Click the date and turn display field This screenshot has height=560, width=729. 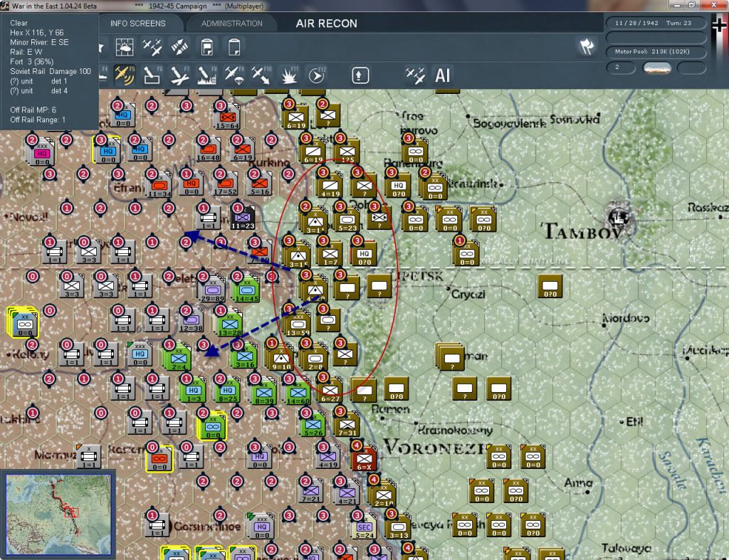(656, 23)
